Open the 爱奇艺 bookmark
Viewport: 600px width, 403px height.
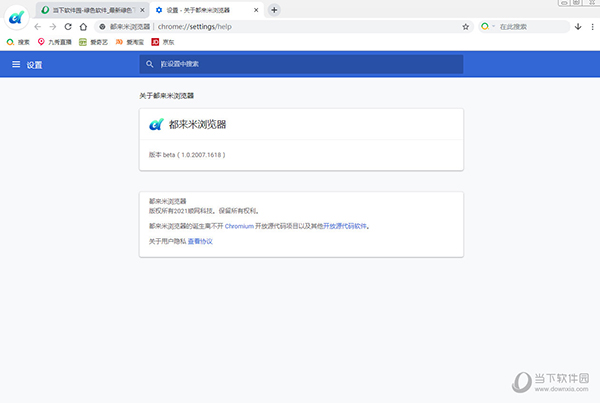pos(93,42)
